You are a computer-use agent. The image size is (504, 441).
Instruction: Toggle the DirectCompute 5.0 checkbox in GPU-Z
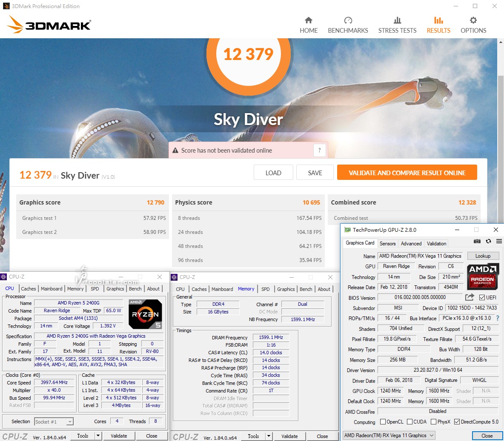click(457, 422)
